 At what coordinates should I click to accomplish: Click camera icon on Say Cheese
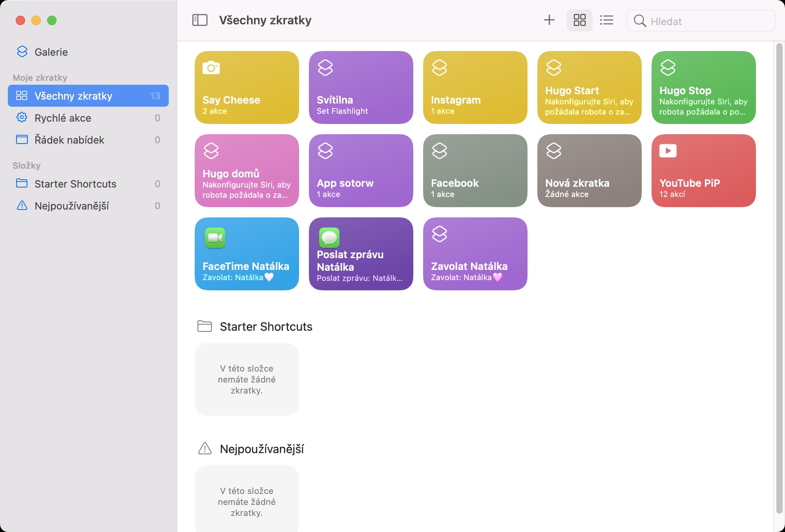coord(211,68)
